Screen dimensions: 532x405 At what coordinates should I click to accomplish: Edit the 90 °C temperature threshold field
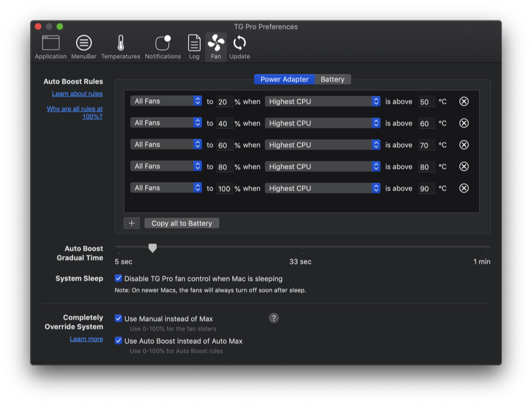tap(427, 188)
